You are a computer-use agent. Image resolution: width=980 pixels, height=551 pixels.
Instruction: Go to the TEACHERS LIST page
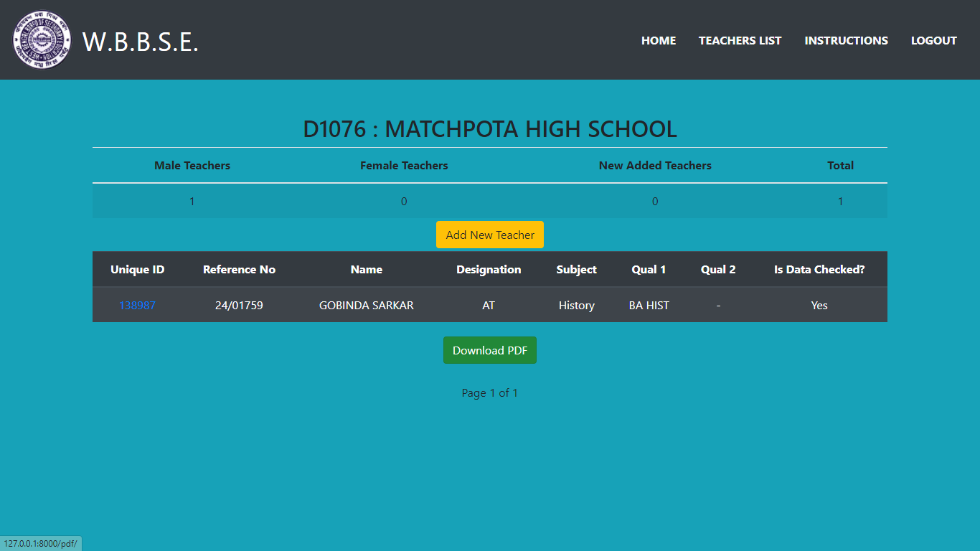(740, 40)
